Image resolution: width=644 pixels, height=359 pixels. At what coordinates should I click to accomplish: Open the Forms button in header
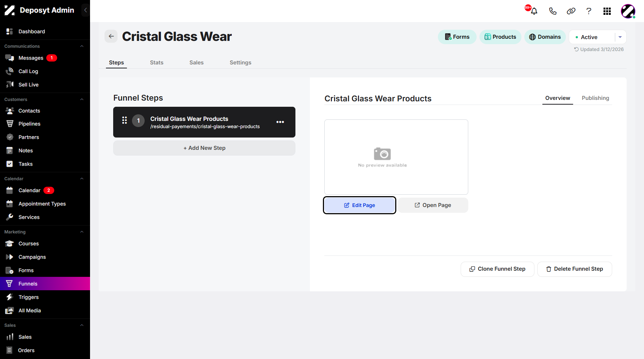(457, 37)
